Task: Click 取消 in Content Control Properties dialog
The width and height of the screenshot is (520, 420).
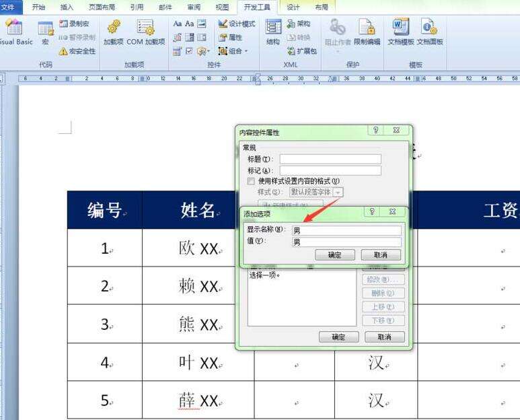Action: click(384, 337)
